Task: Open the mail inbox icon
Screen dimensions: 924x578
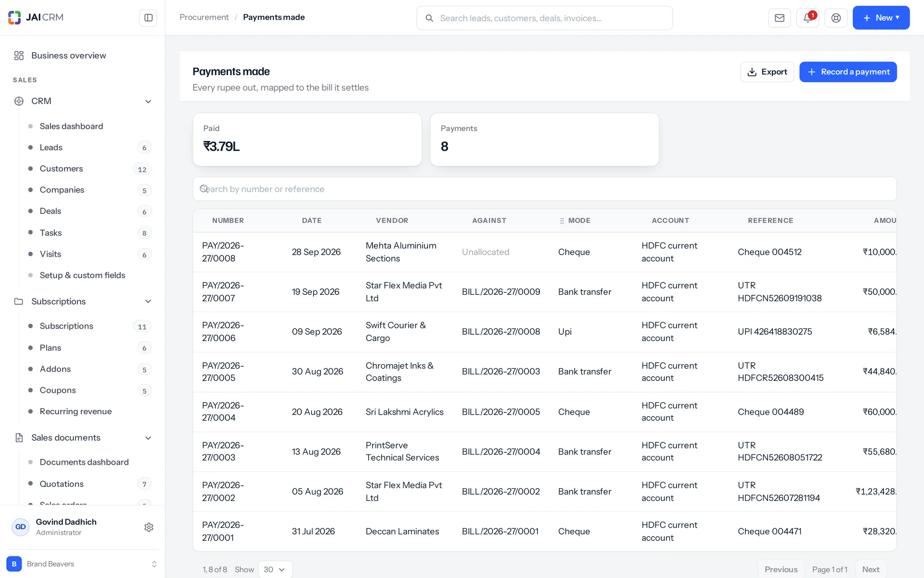Action: coord(780,18)
